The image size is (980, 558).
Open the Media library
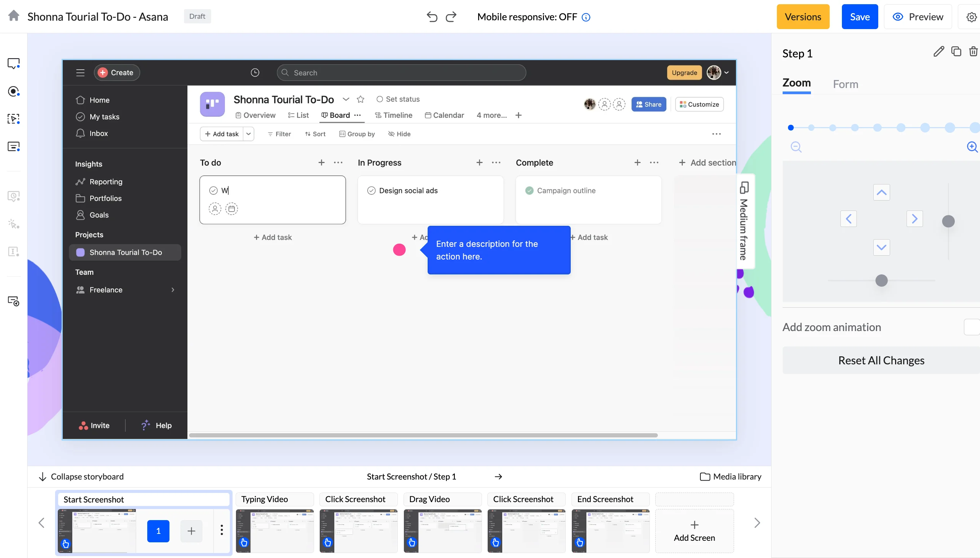[x=730, y=476]
